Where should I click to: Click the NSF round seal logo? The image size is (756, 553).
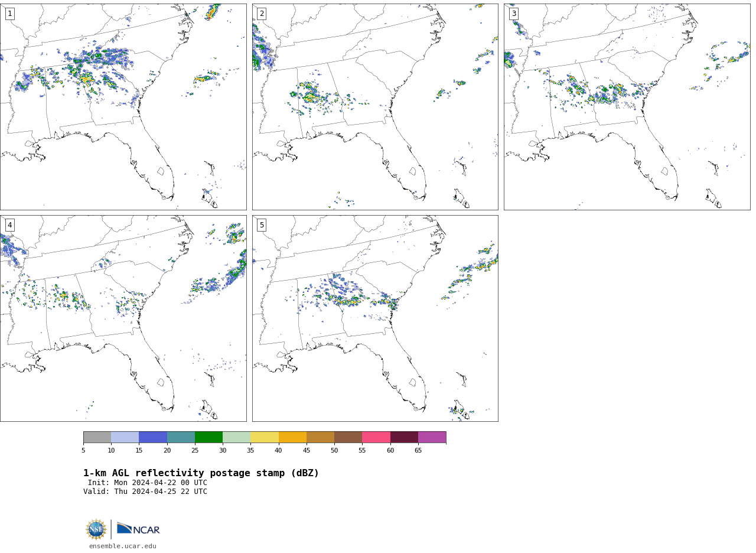96,529
